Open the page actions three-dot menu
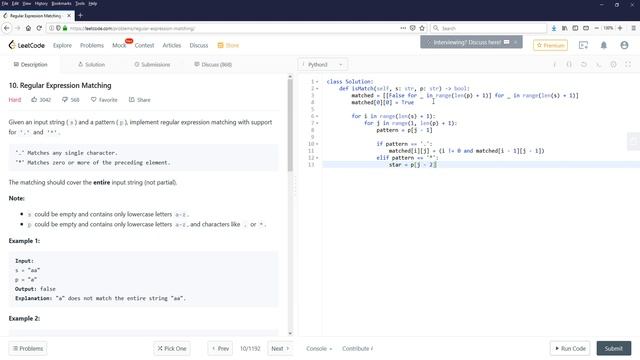The width and height of the screenshot is (640, 360). click(403, 28)
